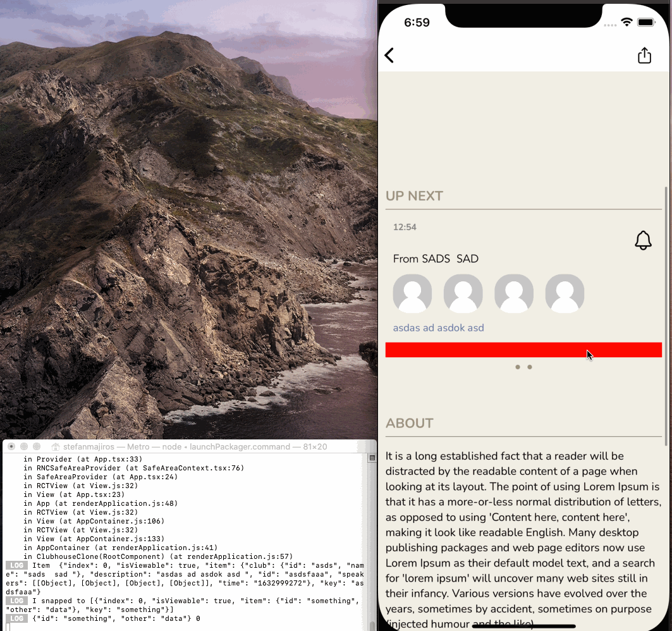Click the terminal cursor on the last line

tap(8, 627)
